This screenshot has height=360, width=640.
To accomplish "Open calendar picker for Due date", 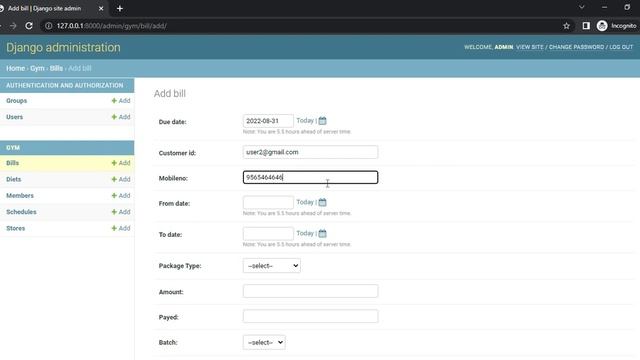I will pos(322,121).
